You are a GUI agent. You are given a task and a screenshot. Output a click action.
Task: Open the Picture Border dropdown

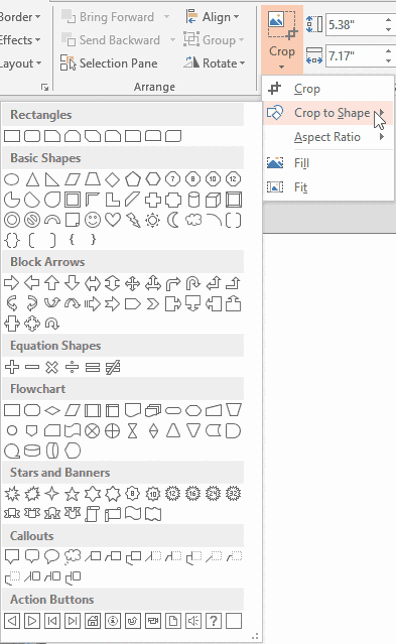[x=20, y=17]
